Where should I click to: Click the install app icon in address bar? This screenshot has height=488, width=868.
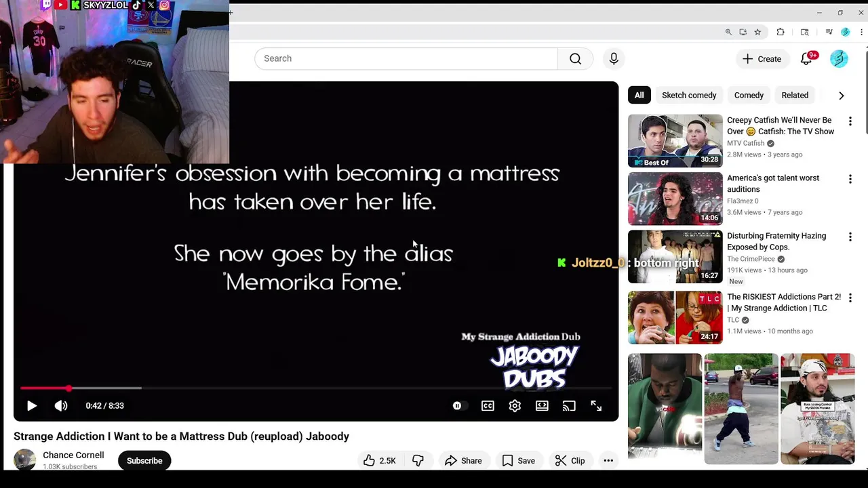click(743, 32)
